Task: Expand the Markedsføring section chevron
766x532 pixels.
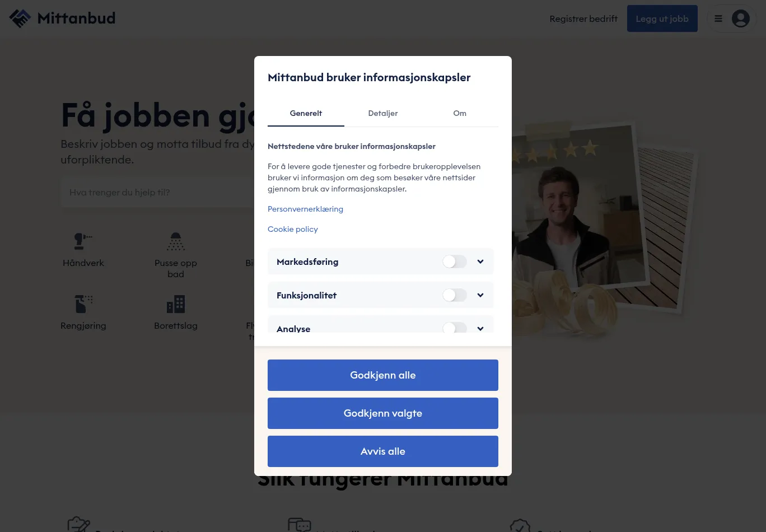Action: 480,262
